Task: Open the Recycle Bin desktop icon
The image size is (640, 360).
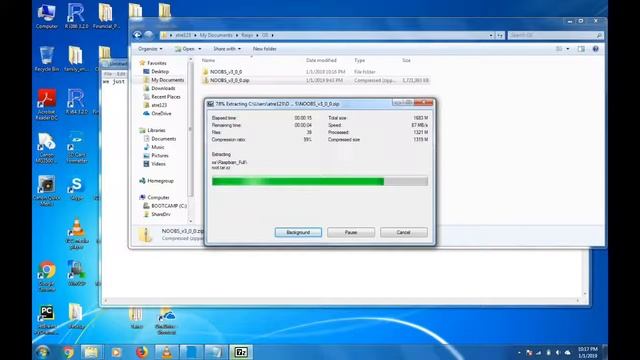Action: pyautogui.click(x=47, y=59)
